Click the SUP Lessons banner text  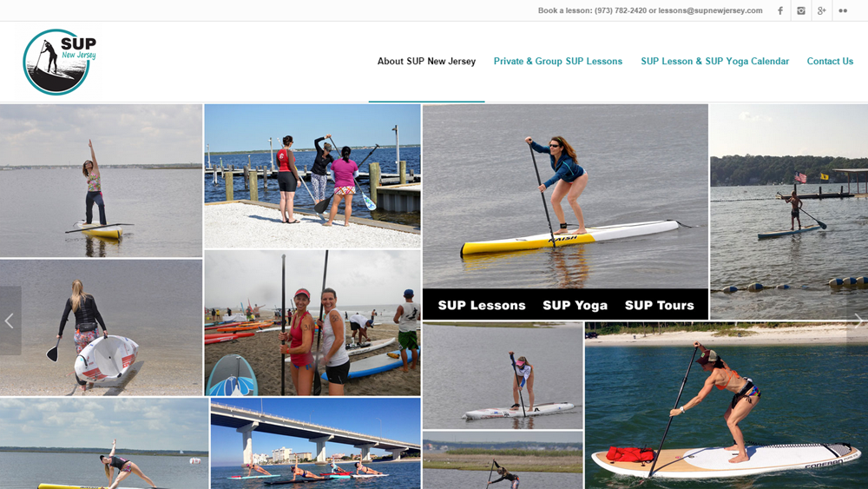pos(482,305)
